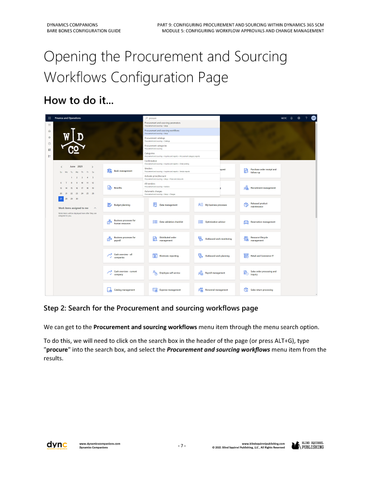The image size is (371, 480).
Task: Open the Outbound work planning tile icon
Action: click(x=200, y=256)
